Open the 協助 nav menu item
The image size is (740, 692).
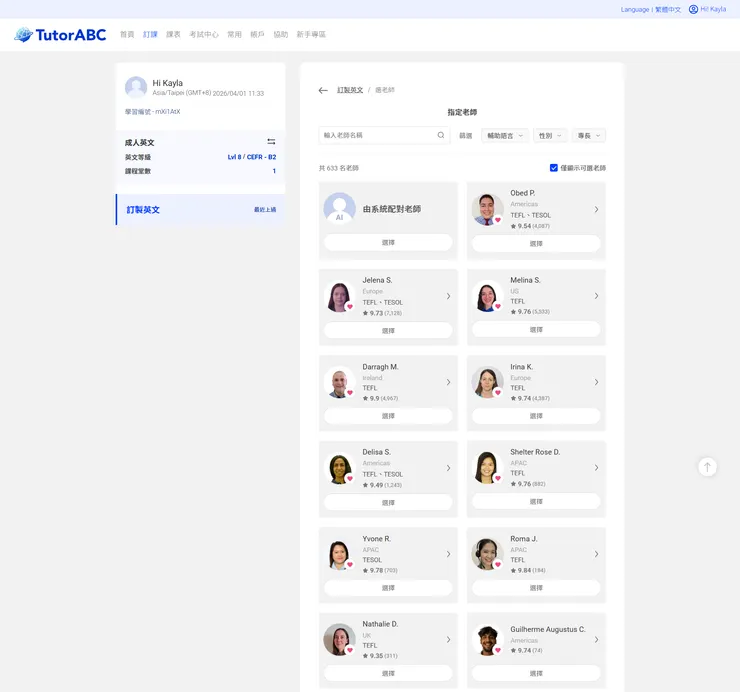coord(280,34)
